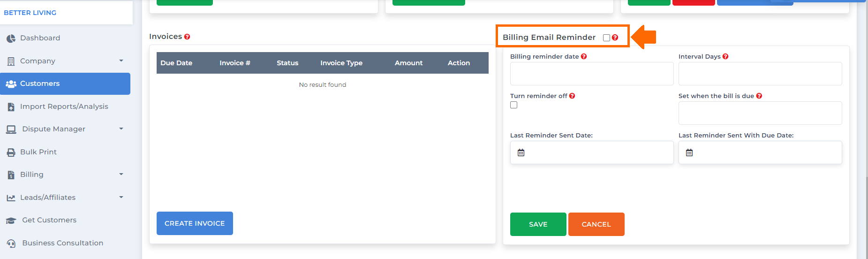
Task: Click help icon next to Billing reminder date
Action: point(584,56)
